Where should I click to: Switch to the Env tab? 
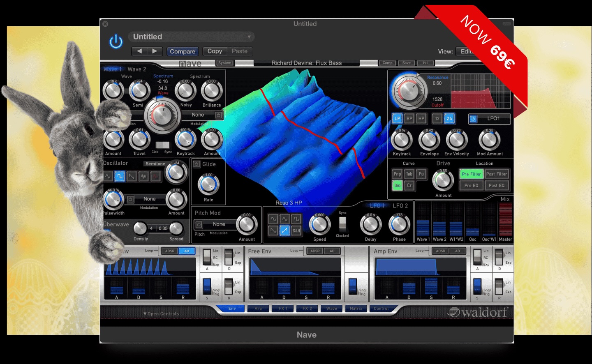232,309
